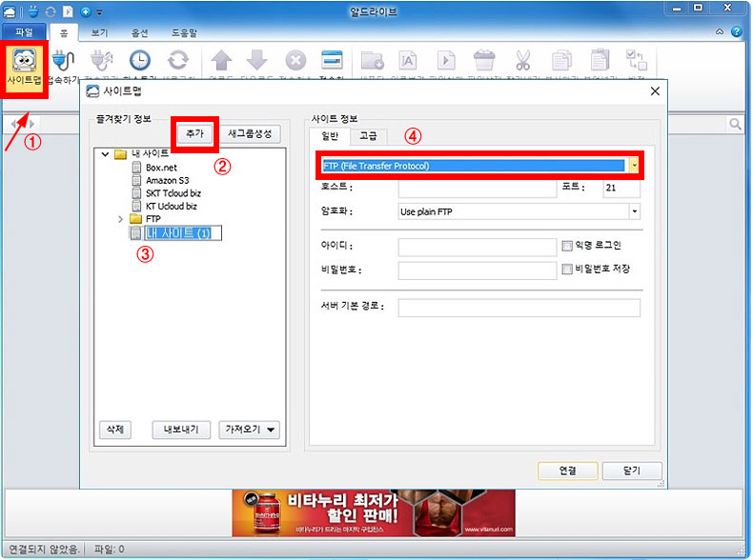This screenshot has width=753, height=560.
Task: Click the paste clipboard icon
Action: [x=600, y=60]
